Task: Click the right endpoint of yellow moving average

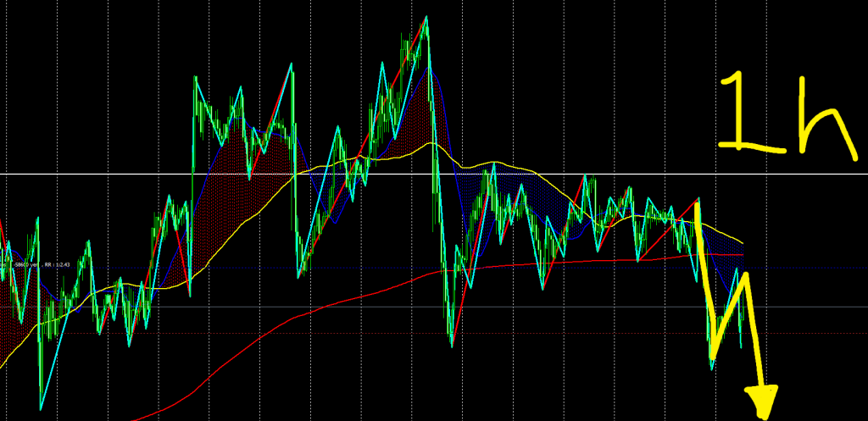Action: tap(743, 243)
